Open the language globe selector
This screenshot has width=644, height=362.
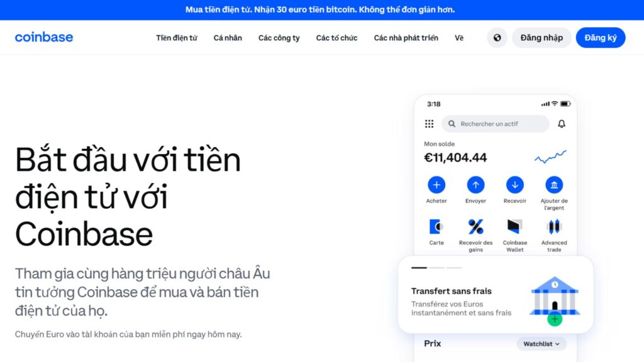pyautogui.click(x=497, y=38)
